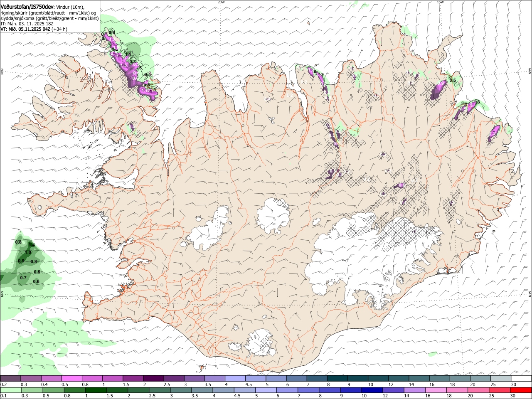Pick the dark teal 8 swatch in upper legend row
This screenshot has width=532, height=399.
pos(337,379)
